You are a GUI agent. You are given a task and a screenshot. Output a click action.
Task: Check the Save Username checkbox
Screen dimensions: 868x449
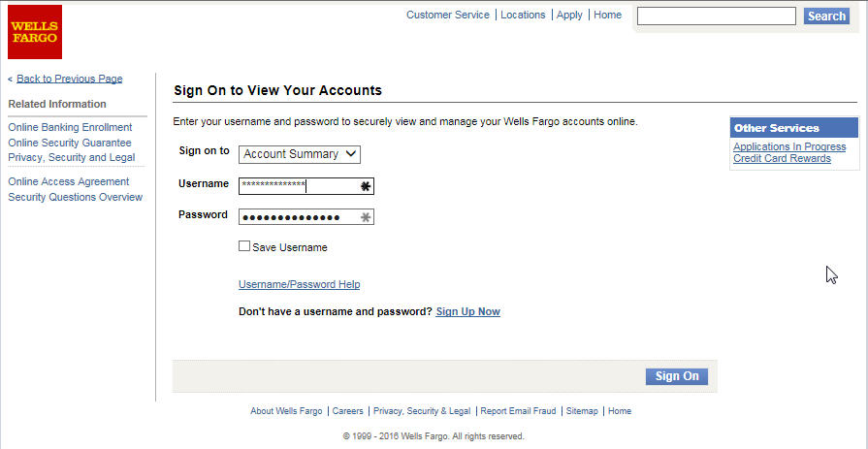pyautogui.click(x=244, y=245)
